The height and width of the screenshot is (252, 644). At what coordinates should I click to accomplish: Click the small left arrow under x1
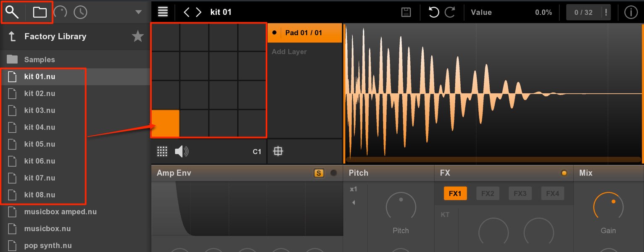point(354,202)
